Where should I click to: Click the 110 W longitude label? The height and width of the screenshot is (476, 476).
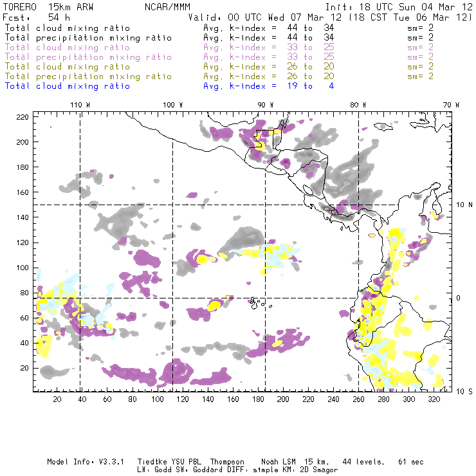coord(80,105)
